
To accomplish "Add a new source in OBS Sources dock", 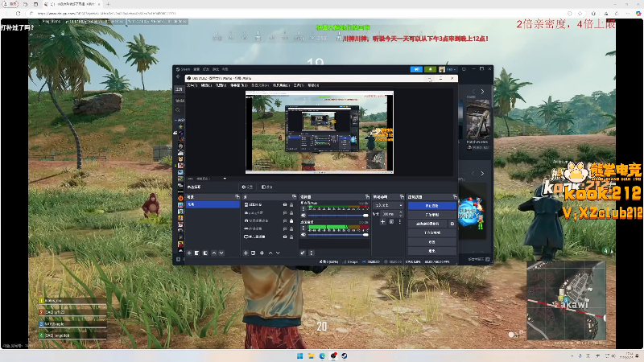I will pyautogui.click(x=246, y=253).
